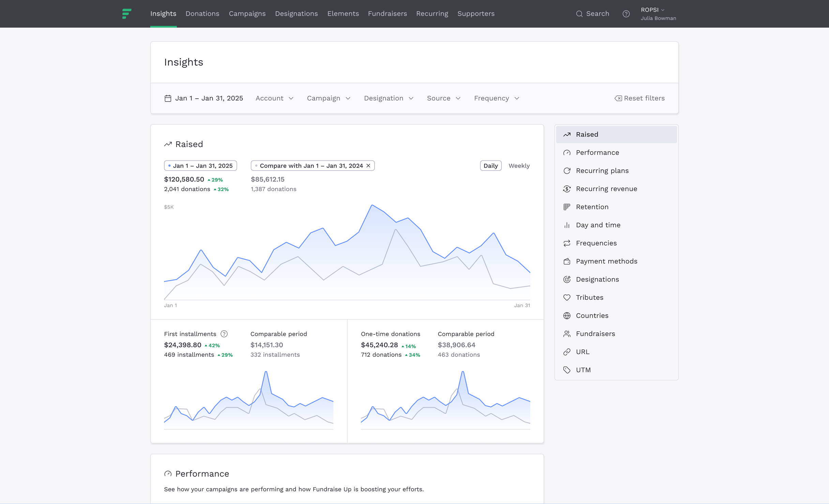The width and height of the screenshot is (829, 504).
Task: Click the First installments info icon
Action: pos(224,334)
